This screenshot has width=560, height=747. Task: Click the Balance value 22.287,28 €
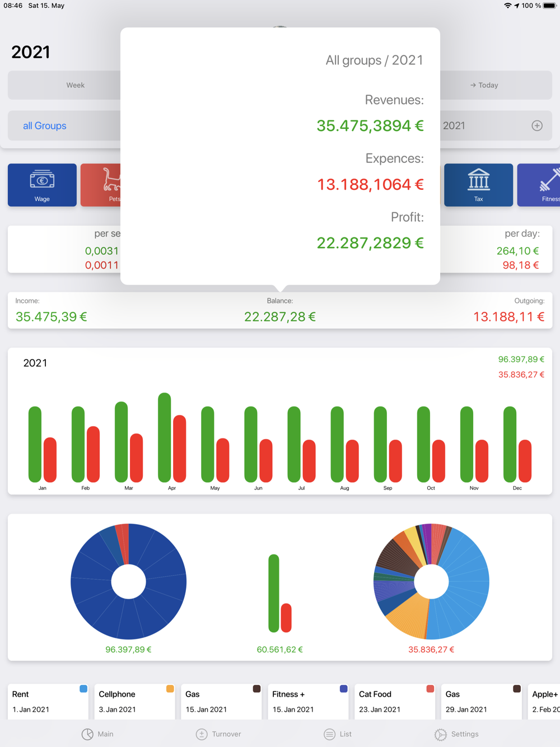[280, 317]
